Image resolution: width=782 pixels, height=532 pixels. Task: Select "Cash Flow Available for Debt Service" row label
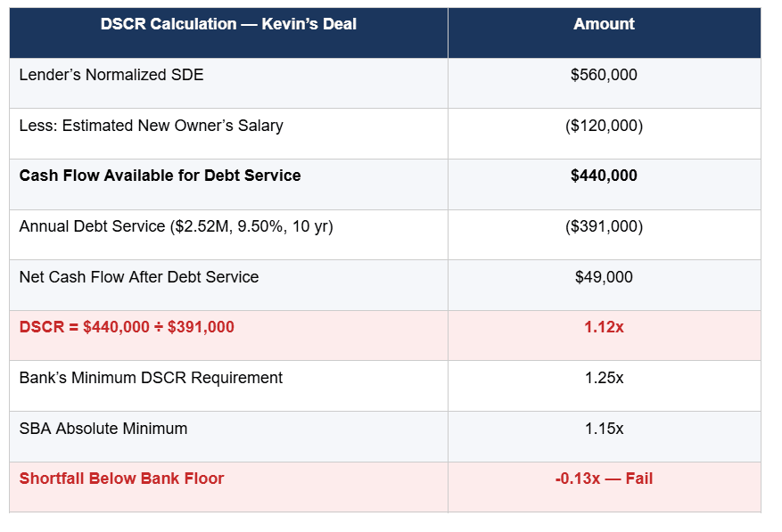pos(160,176)
